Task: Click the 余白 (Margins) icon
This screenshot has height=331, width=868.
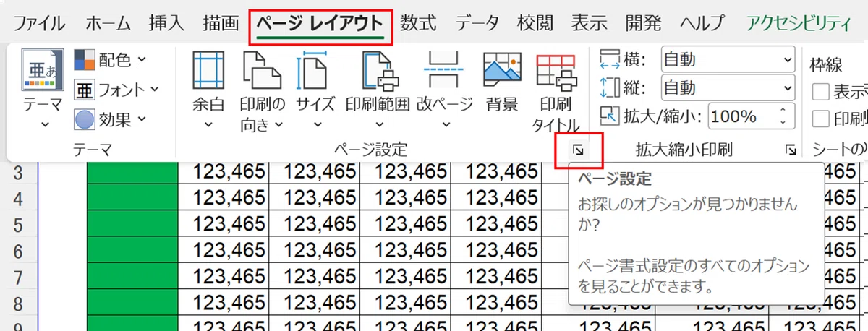Action: pyautogui.click(x=208, y=71)
